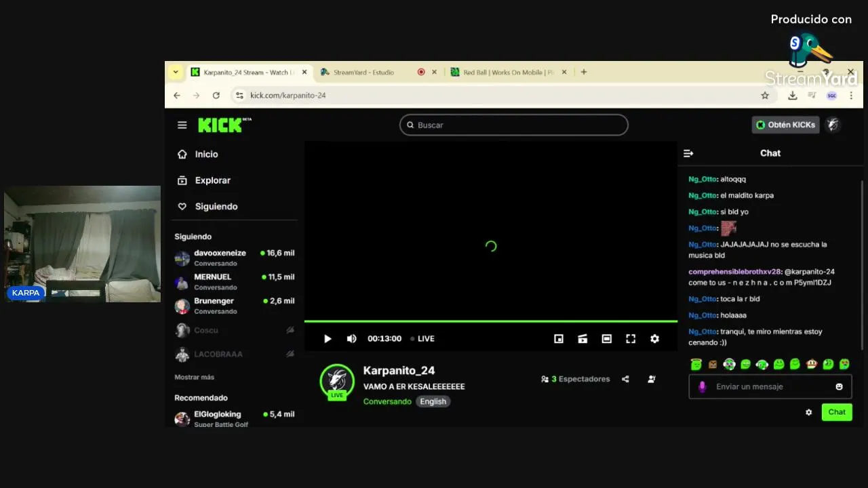The width and height of the screenshot is (868, 488).
Task: Open the video player settings gear
Action: pos(654,339)
